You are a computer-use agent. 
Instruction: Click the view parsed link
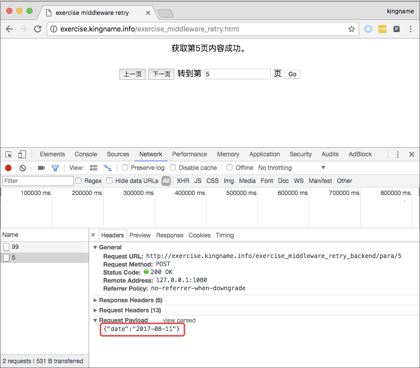[179, 320]
